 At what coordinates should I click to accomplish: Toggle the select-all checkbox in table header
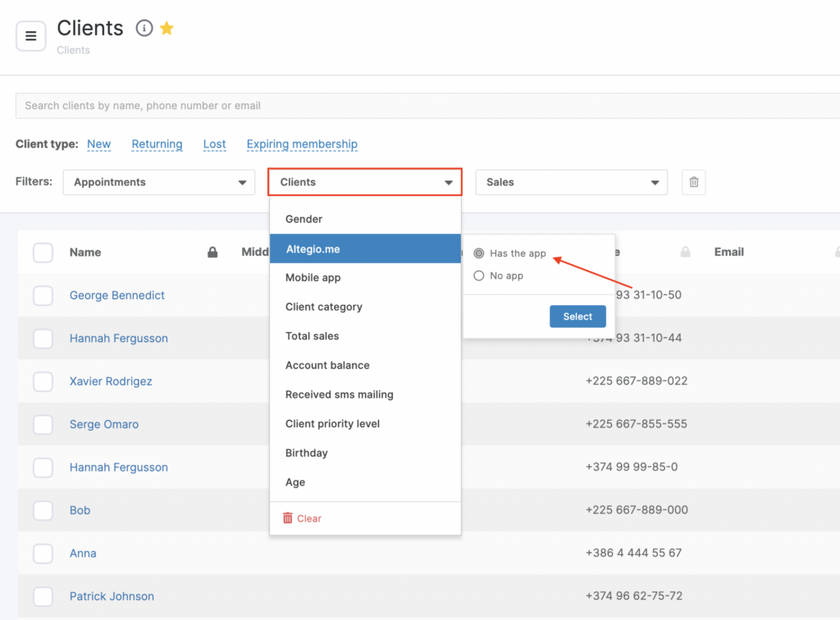coord(43,253)
